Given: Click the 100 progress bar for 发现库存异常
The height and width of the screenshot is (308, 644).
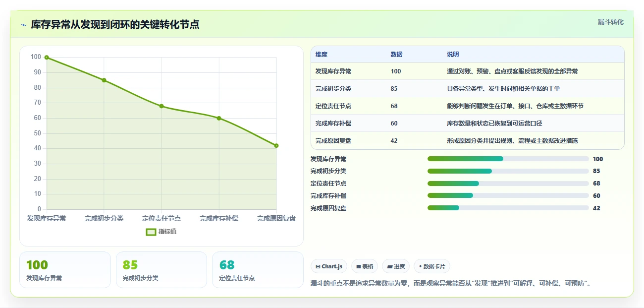Looking at the screenshot, I should pos(508,159).
